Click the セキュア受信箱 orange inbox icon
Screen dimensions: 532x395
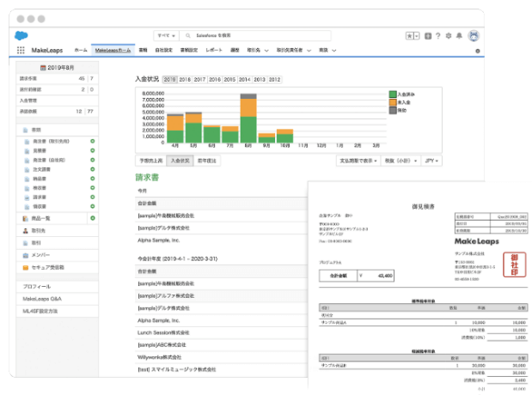pos(26,268)
